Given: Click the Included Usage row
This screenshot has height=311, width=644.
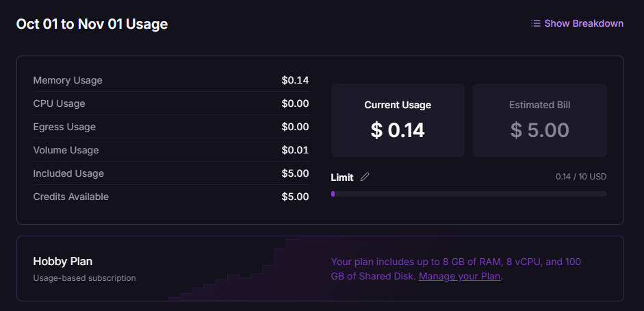Looking at the screenshot, I should click(x=171, y=173).
